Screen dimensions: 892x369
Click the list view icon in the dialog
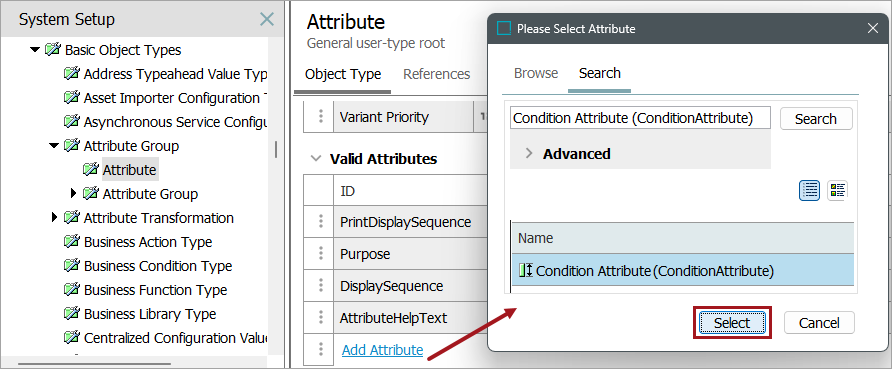pos(810,190)
